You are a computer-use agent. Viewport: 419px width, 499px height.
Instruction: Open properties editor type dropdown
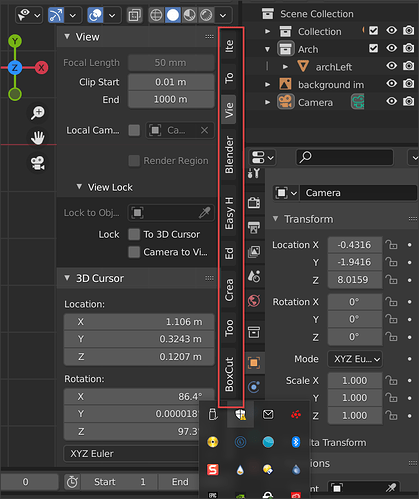[x=262, y=157]
